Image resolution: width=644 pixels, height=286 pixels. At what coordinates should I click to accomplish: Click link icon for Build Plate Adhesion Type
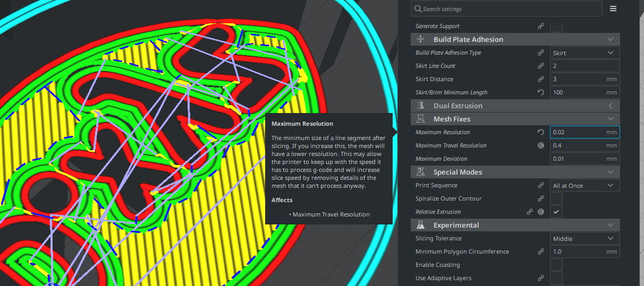click(541, 53)
